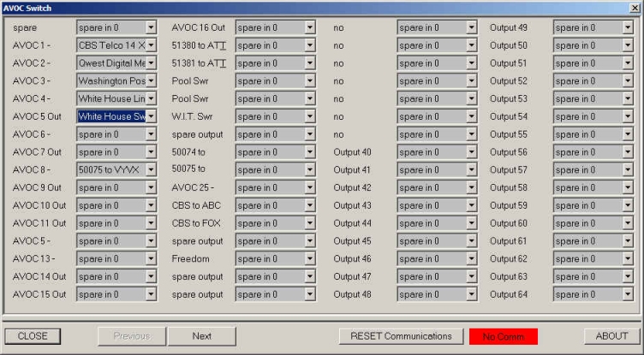Open the AVOC 16 Out dropdown
Image resolution: width=644 pixels, height=355 pixels.
point(310,27)
